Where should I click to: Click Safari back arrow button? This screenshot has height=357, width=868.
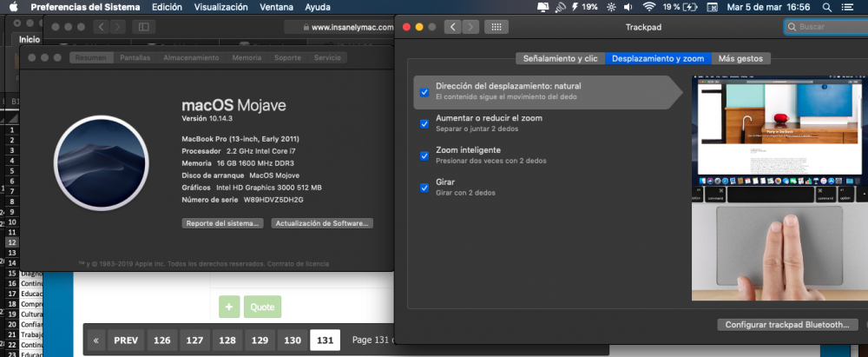click(x=101, y=27)
